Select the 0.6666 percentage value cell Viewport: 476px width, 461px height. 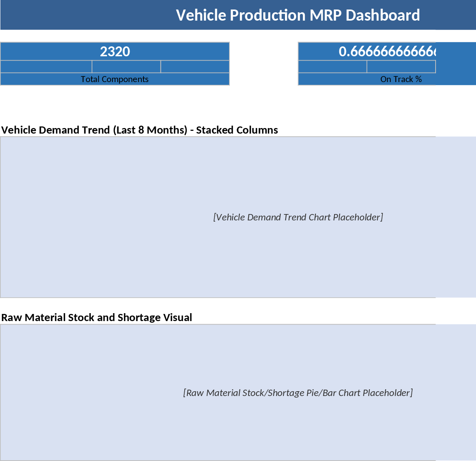[367, 51]
